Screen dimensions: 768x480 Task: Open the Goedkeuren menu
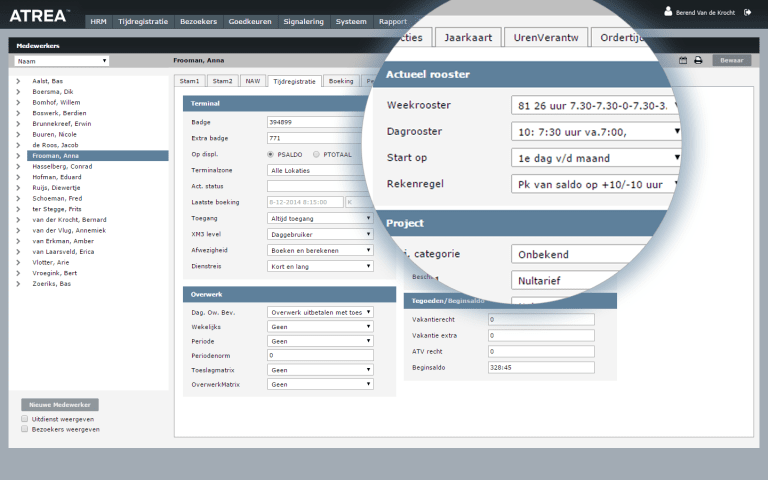(250, 22)
